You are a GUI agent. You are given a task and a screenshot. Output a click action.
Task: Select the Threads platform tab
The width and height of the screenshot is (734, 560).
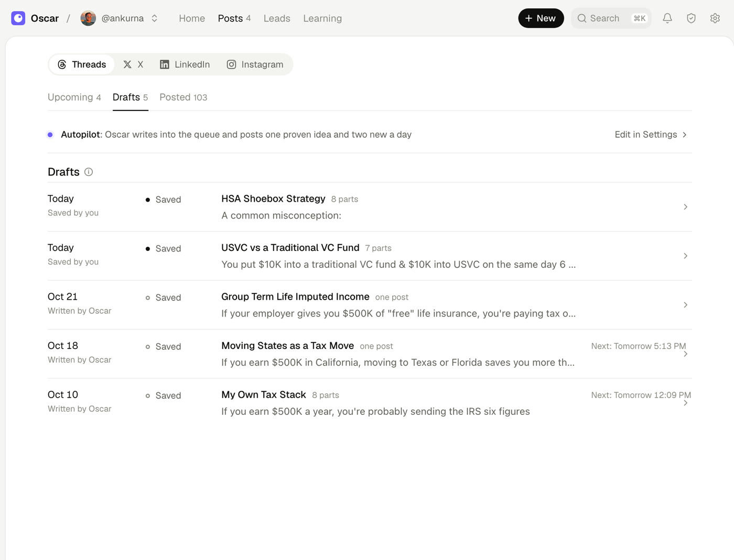82,64
